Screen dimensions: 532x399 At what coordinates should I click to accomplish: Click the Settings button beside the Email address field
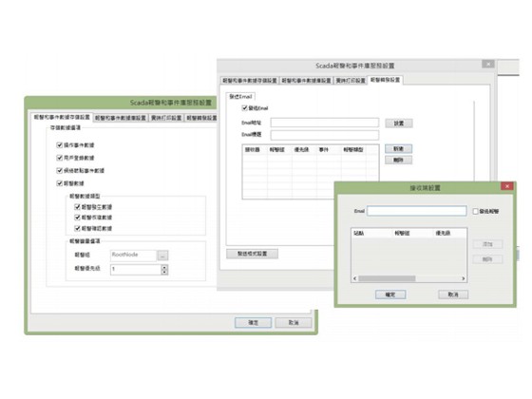[x=399, y=123]
